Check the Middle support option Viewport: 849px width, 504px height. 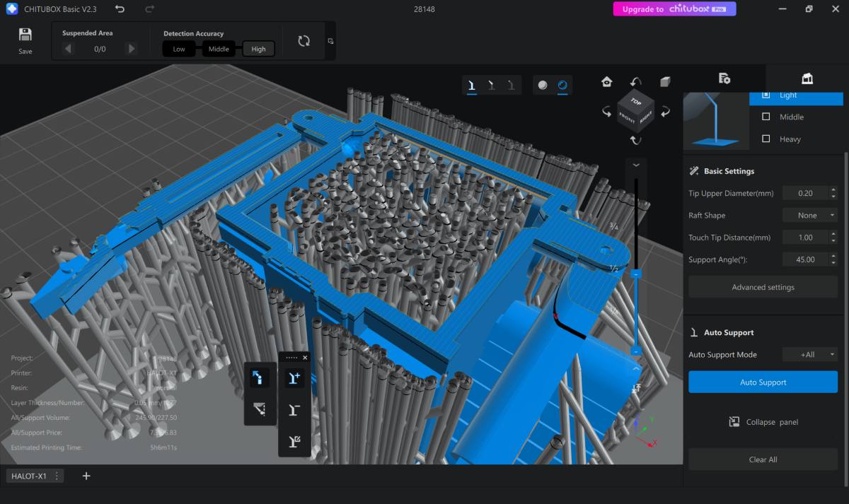click(x=766, y=117)
